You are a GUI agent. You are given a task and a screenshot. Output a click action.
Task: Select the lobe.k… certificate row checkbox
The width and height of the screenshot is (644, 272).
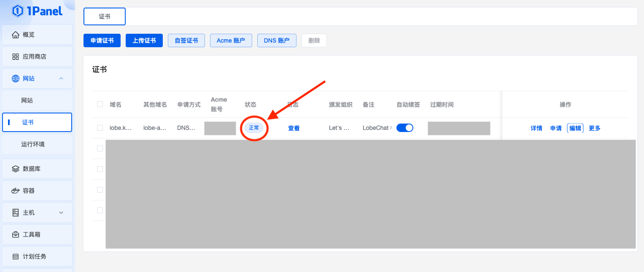[100, 128]
